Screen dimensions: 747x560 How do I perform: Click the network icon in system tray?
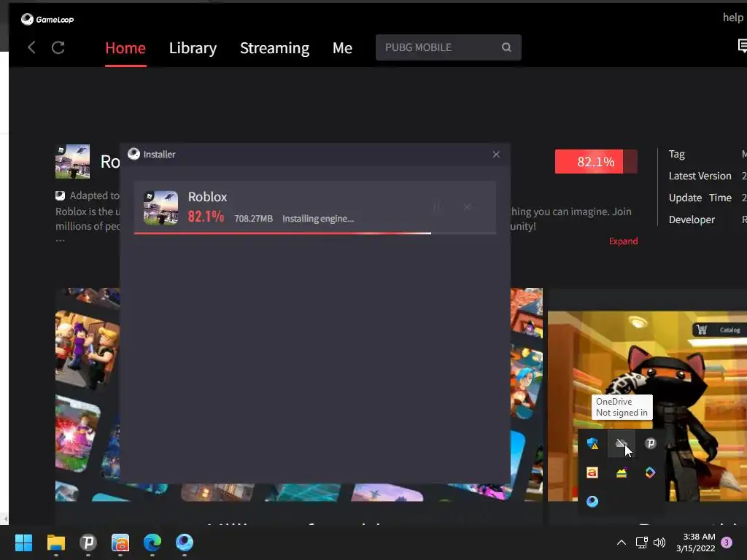tap(641, 542)
